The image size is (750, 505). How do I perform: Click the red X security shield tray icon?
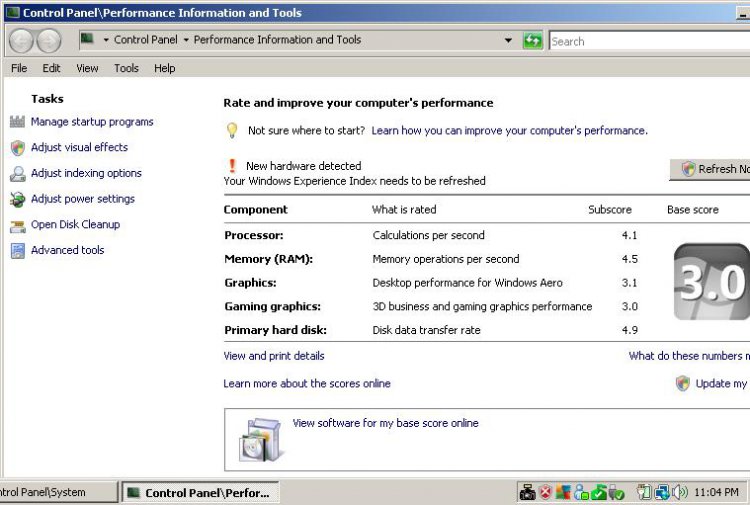545,492
